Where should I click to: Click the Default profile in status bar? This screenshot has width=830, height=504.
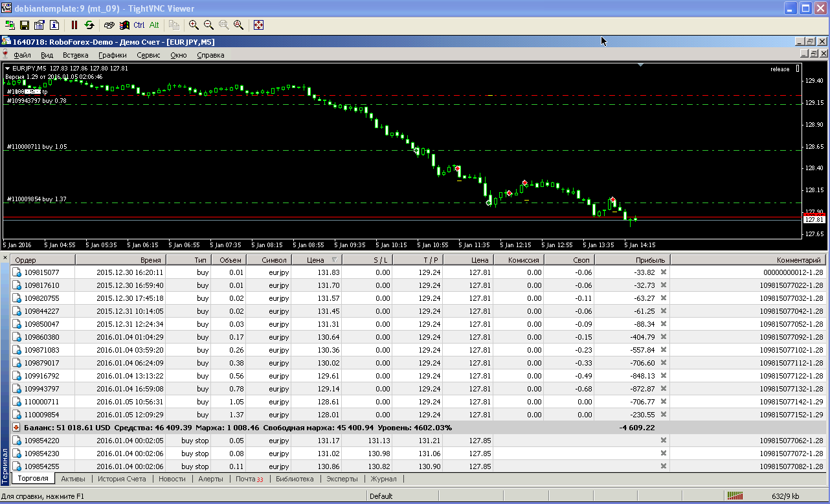click(x=381, y=496)
